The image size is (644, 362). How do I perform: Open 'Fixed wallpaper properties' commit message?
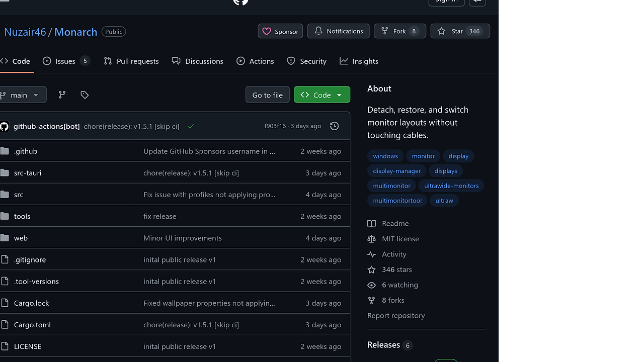coord(209,303)
